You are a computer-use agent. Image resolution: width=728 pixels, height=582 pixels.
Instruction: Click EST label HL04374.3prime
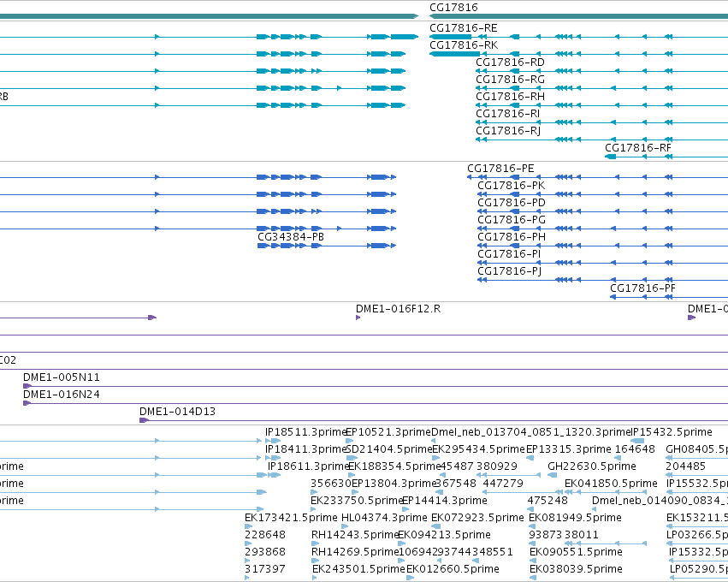pyautogui.click(x=384, y=519)
